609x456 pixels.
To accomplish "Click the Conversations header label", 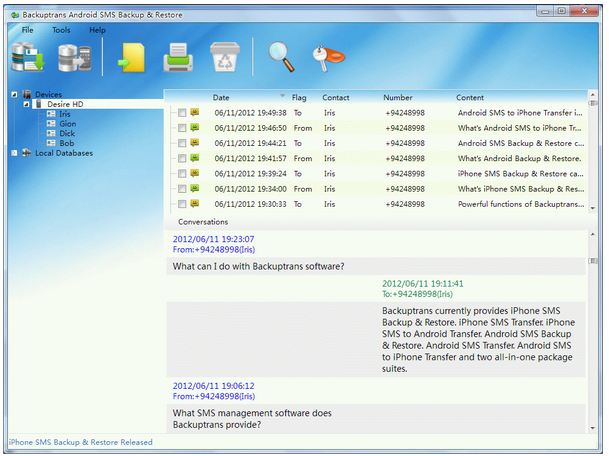I will (x=203, y=222).
